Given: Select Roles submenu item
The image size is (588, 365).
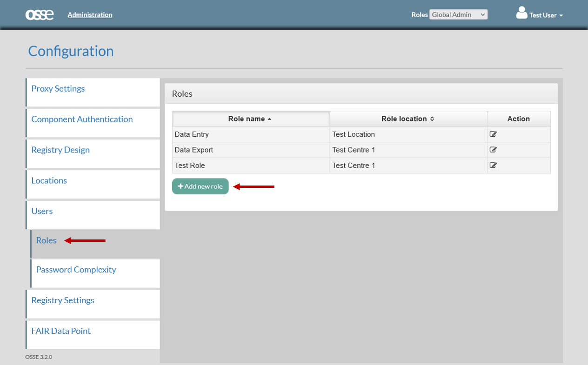Looking at the screenshot, I should 95,244.
